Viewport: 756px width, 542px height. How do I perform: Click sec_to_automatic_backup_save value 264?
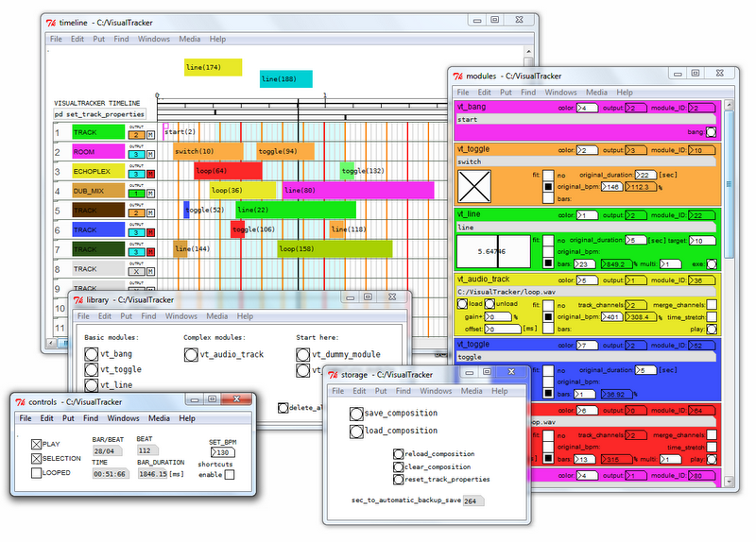pyautogui.click(x=473, y=501)
